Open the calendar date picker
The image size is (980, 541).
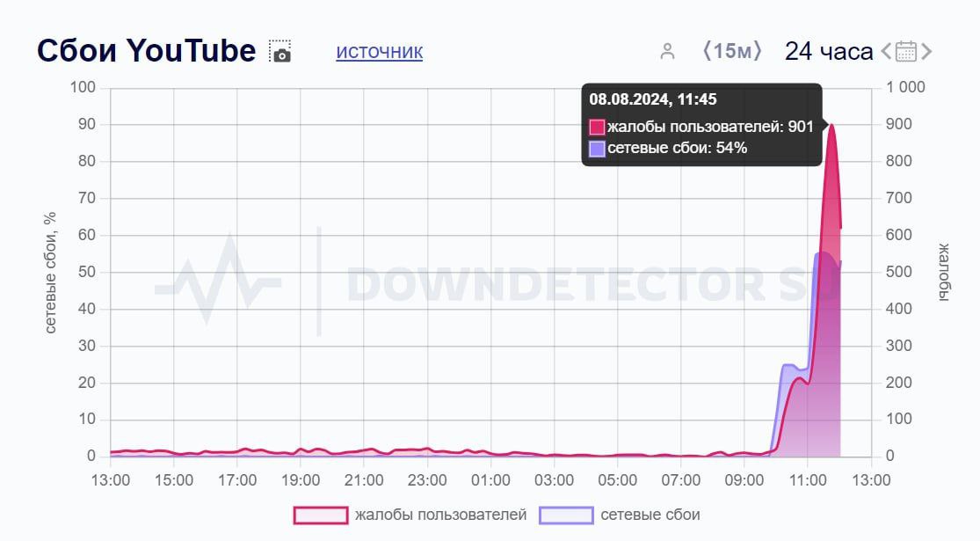coord(906,51)
